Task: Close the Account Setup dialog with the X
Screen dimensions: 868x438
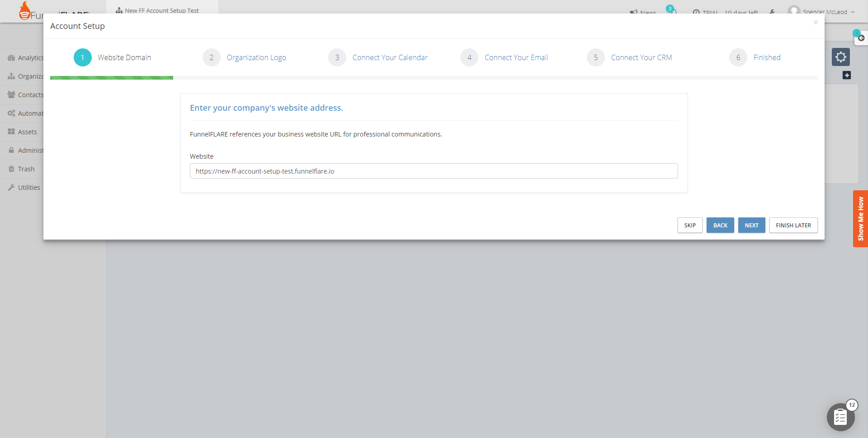Action: tap(816, 23)
